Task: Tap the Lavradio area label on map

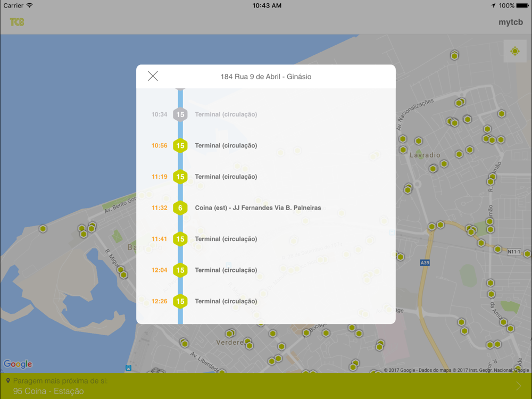Action: pyautogui.click(x=425, y=155)
